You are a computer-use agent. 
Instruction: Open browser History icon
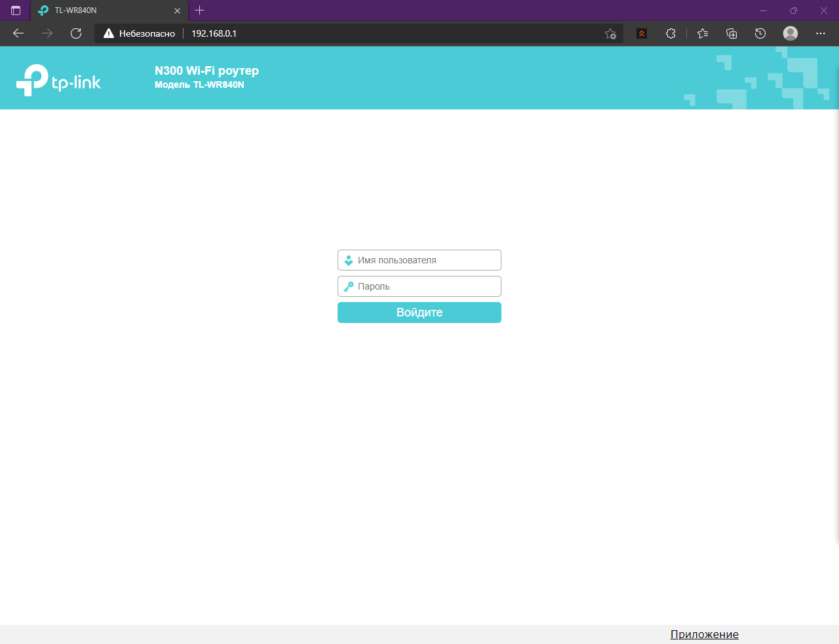(760, 33)
